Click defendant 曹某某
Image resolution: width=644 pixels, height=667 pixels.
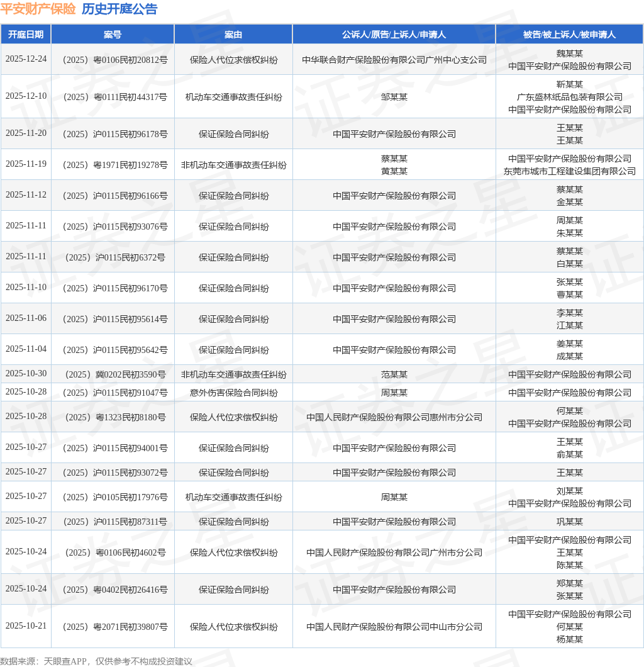click(x=570, y=294)
